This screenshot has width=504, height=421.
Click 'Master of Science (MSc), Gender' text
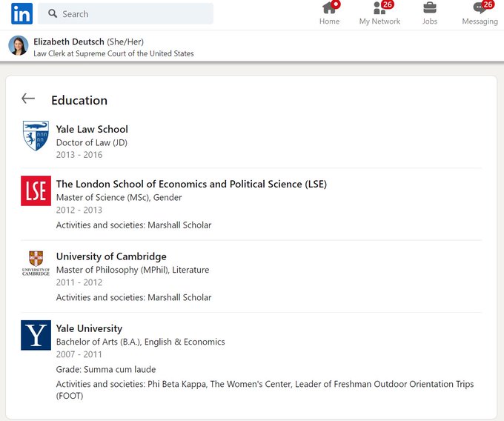click(x=119, y=197)
